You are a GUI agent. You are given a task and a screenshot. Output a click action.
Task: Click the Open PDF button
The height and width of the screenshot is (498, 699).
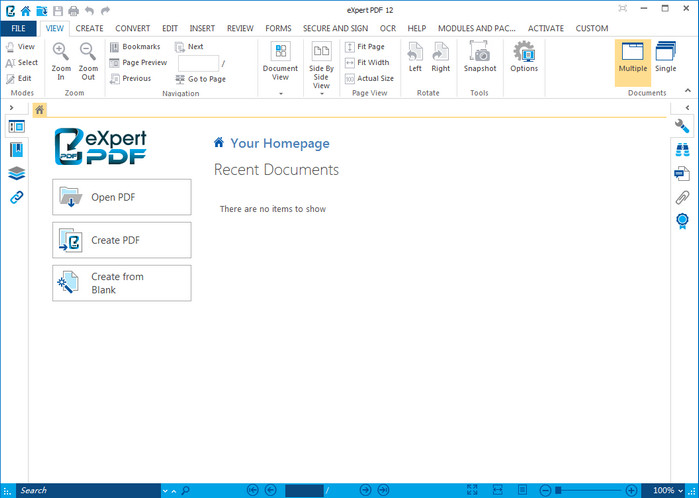(x=122, y=197)
